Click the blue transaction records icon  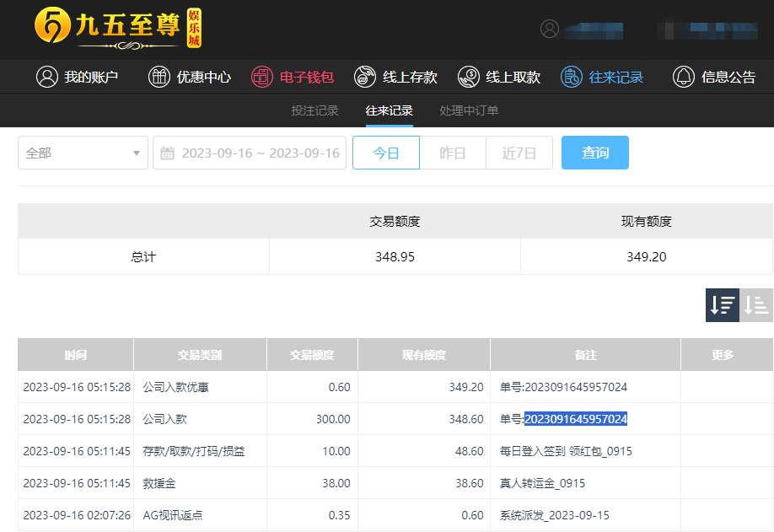pos(572,77)
